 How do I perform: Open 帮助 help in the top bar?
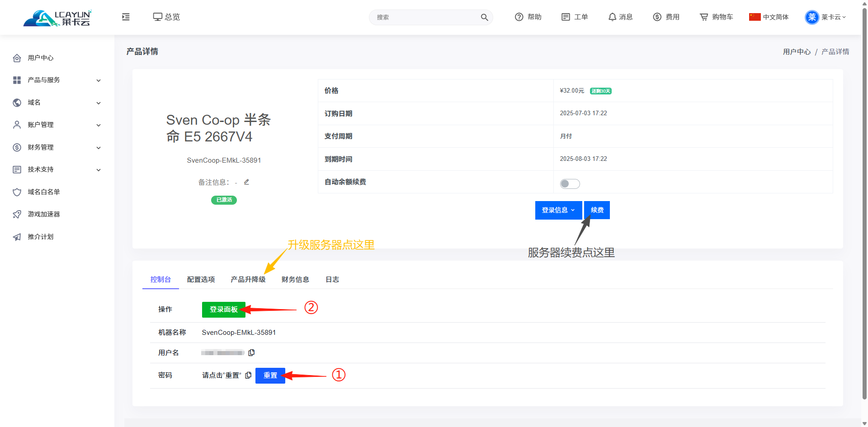pyautogui.click(x=528, y=17)
